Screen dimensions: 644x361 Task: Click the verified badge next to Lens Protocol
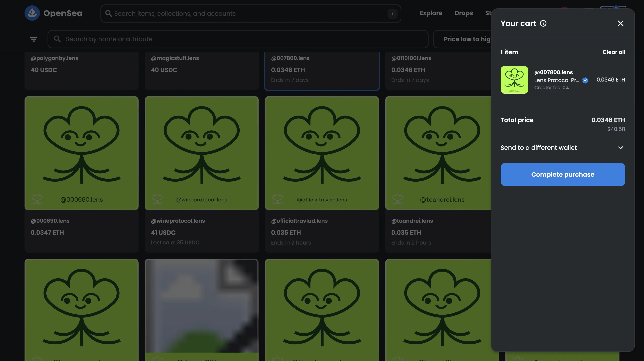click(585, 80)
